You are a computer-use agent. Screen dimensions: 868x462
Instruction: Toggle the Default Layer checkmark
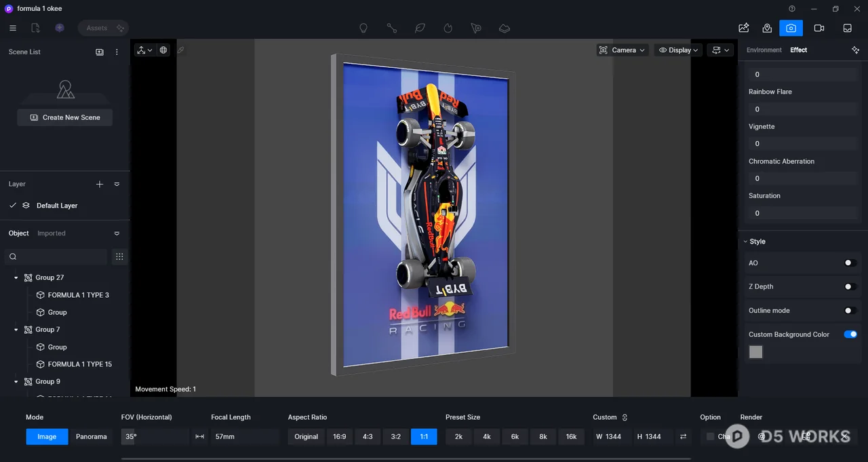(x=13, y=206)
